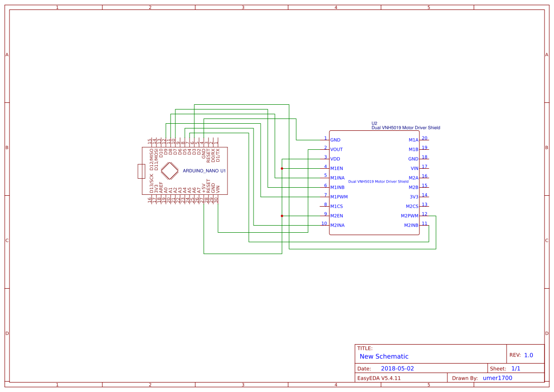Image resolution: width=554 pixels, height=392 pixels.
Task: Click the sheet number 1/1
Action: (516, 368)
